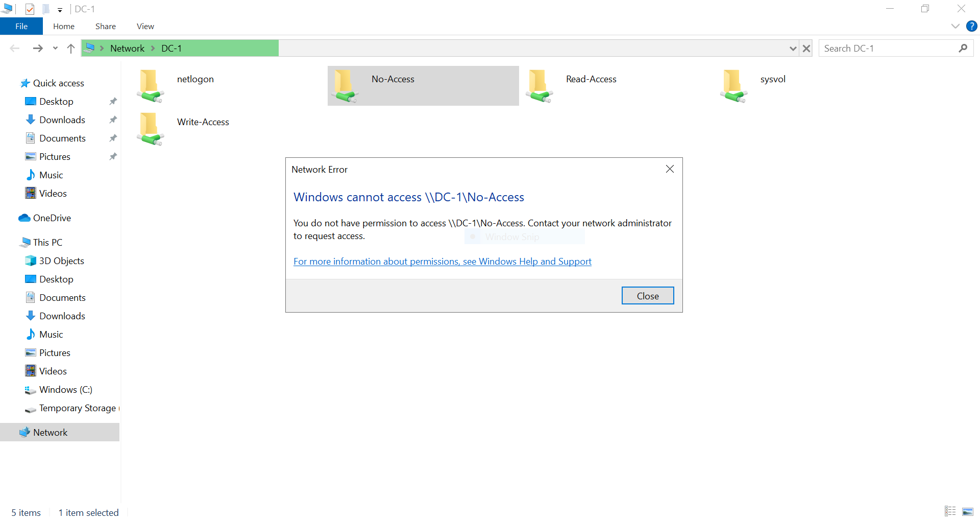This screenshot has height=521, width=980.
Task: Select Documents under This PC
Action: (x=63, y=298)
